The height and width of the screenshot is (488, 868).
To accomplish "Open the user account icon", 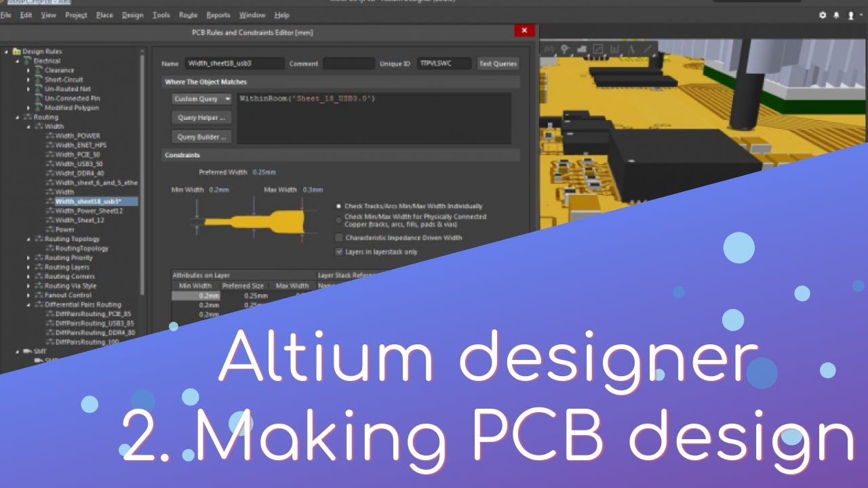I will click(x=851, y=15).
